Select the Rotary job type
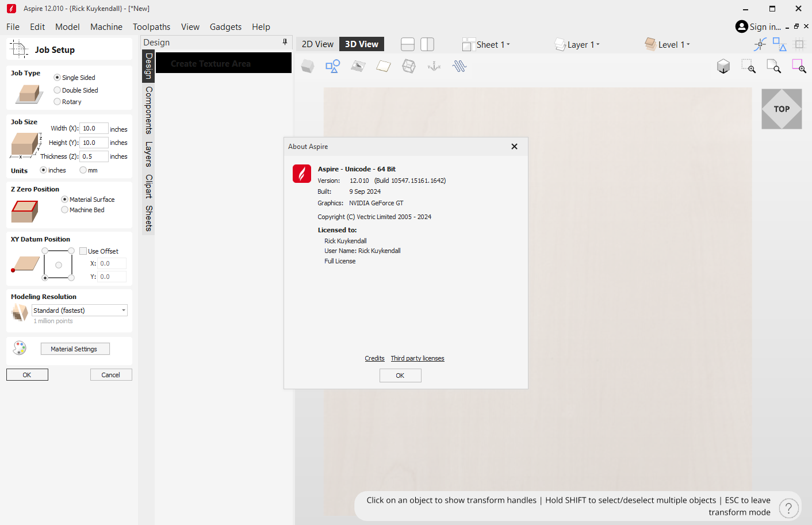The height and width of the screenshot is (525, 812). (57, 102)
